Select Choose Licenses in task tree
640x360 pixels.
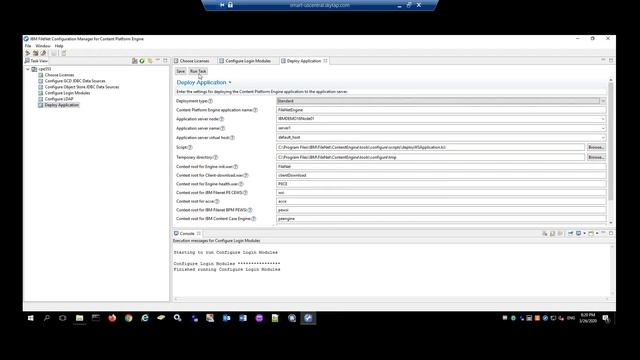tap(59, 75)
